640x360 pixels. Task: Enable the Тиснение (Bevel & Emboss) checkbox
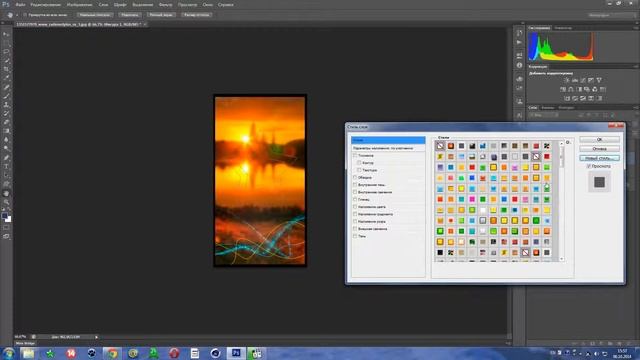tap(355, 156)
